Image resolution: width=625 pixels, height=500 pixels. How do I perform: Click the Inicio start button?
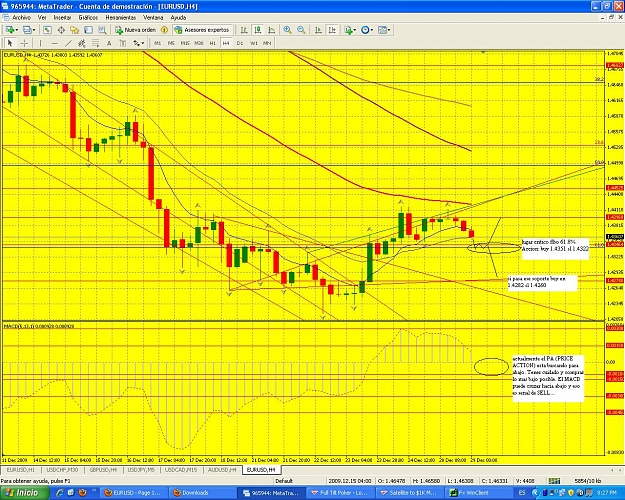pos(25,493)
